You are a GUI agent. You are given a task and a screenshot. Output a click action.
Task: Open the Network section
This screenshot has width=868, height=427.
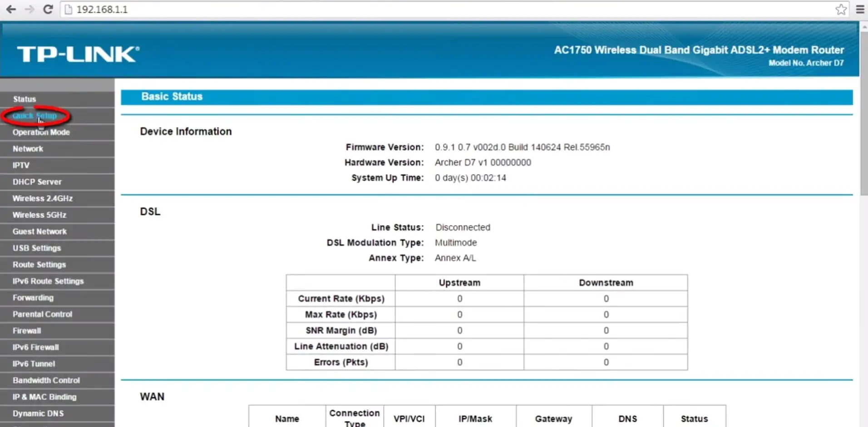click(x=28, y=148)
